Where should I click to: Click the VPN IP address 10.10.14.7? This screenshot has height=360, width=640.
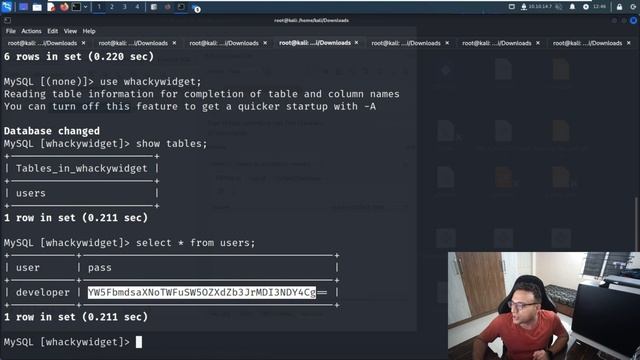tap(540, 7)
